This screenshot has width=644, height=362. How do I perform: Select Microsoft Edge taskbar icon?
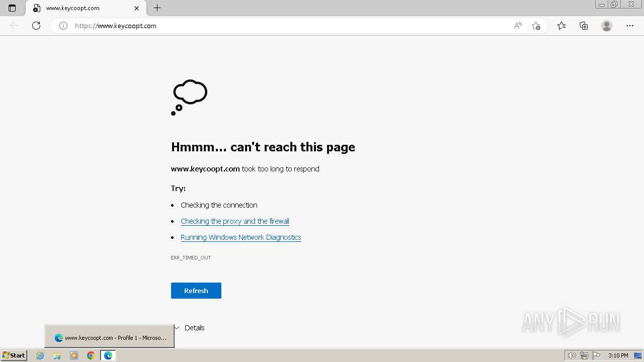108,355
